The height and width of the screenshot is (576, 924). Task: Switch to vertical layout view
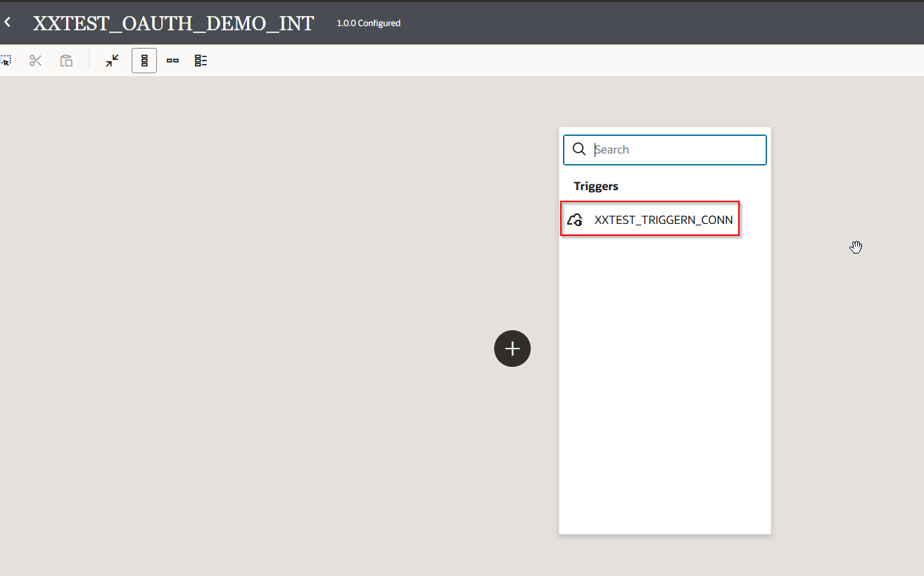(x=144, y=61)
